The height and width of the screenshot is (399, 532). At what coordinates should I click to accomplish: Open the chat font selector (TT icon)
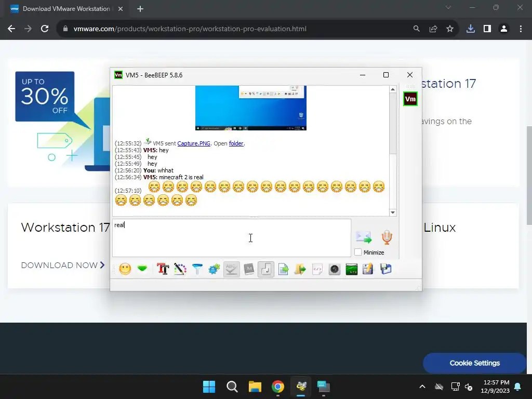click(163, 270)
